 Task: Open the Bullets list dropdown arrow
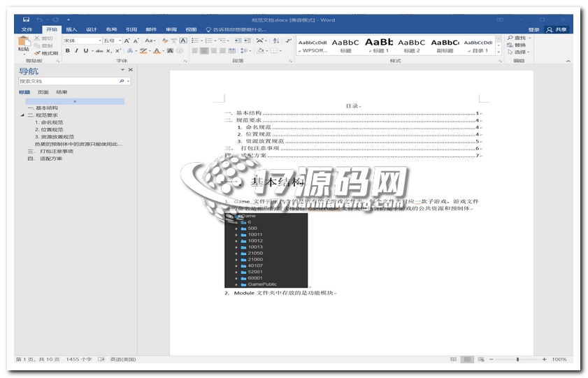[202, 41]
